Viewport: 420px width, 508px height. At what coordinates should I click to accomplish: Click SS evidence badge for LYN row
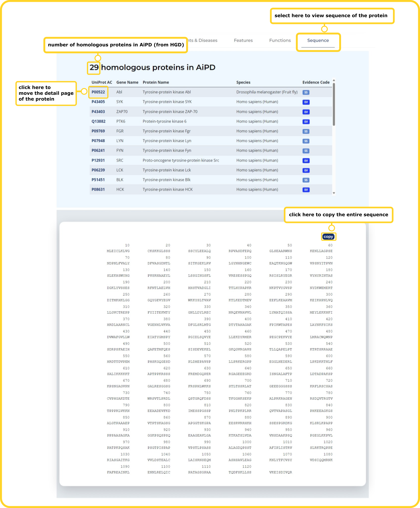point(306,141)
